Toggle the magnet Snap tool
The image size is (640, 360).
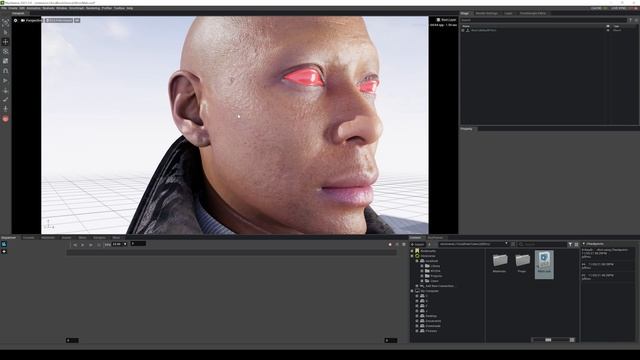tap(5, 71)
